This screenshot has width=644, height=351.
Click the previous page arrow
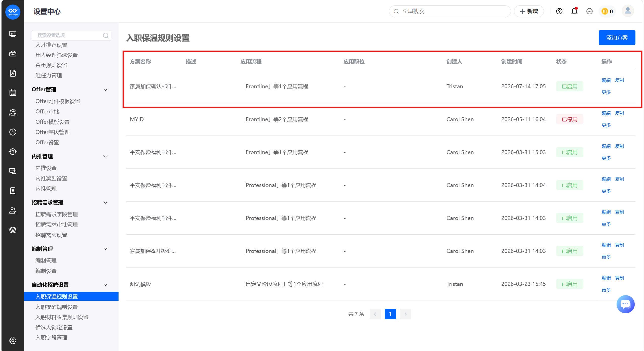pyautogui.click(x=375, y=314)
